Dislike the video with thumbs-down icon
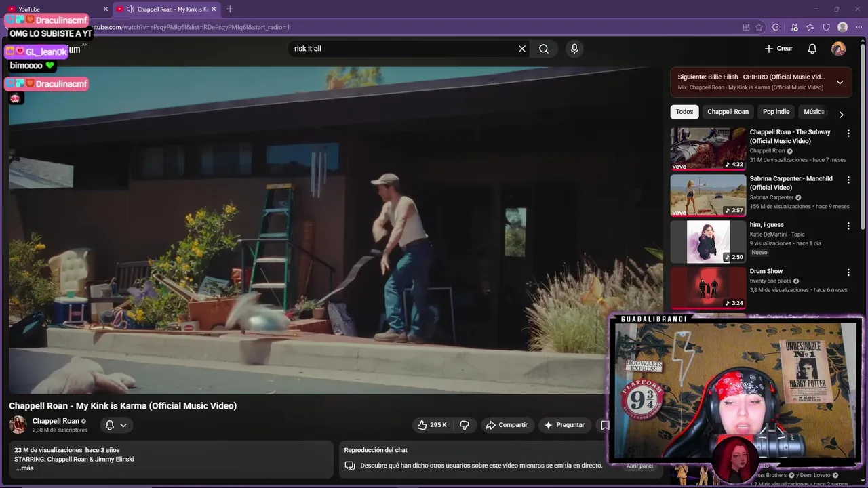 (x=465, y=425)
